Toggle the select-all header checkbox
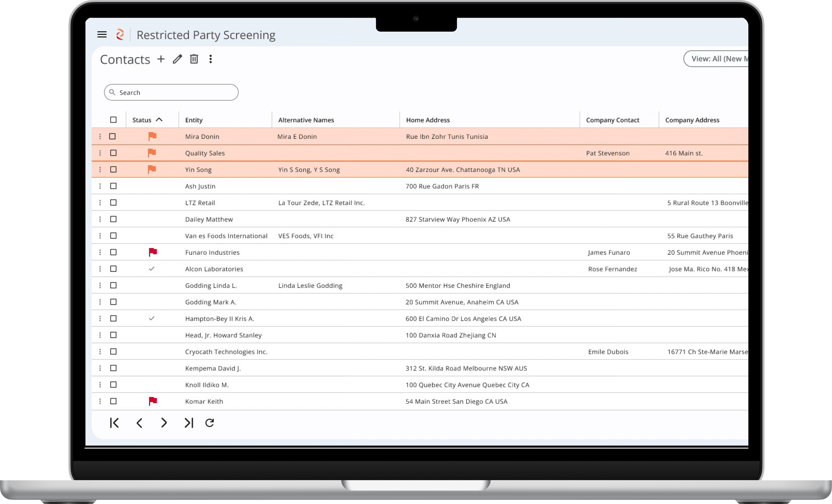Screen dimensions: 832x504 coord(113,120)
